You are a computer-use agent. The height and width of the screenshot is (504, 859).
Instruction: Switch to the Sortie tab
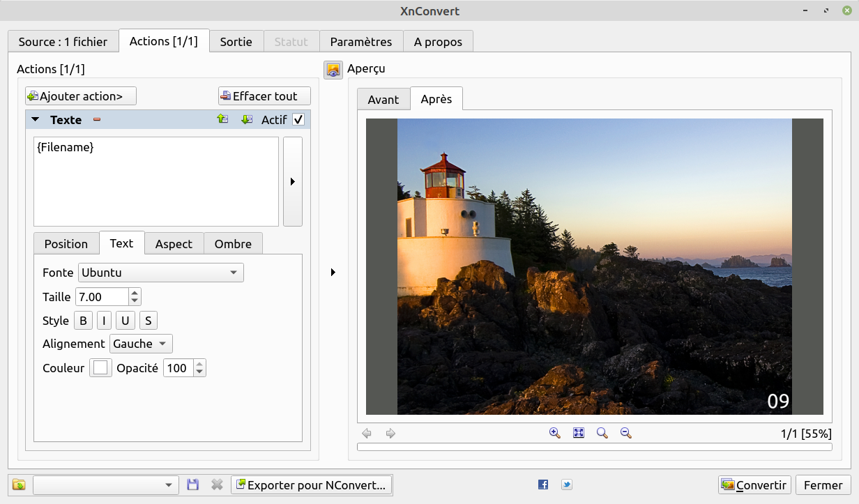236,42
